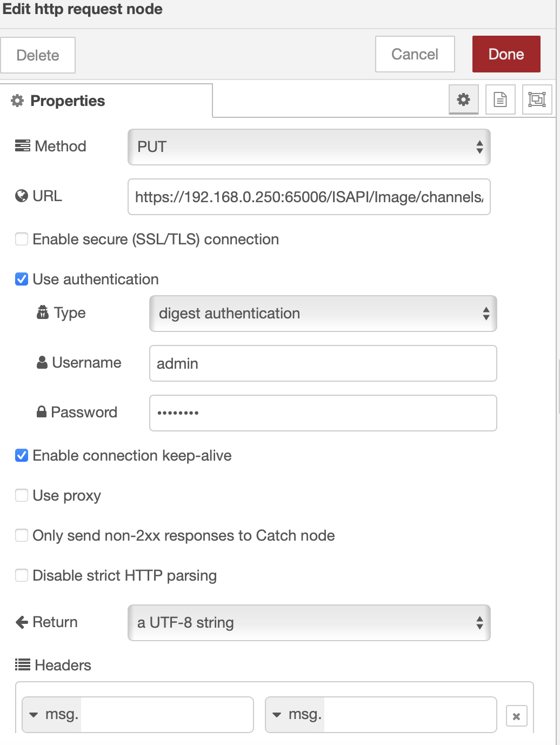Screen dimensions: 560x745
Task: Click the lock icon beside Password
Action: (42, 412)
